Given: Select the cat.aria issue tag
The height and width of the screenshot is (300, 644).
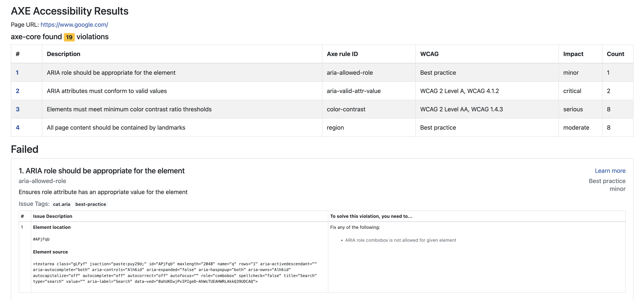Looking at the screenshot, I should coord(62,204).
